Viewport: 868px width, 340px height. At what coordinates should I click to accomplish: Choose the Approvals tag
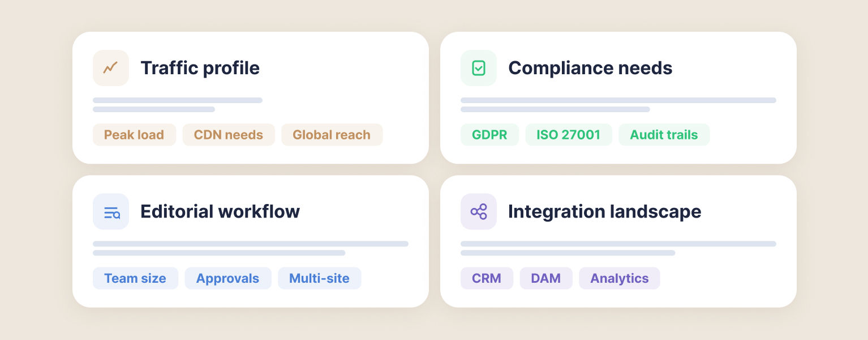227,278
